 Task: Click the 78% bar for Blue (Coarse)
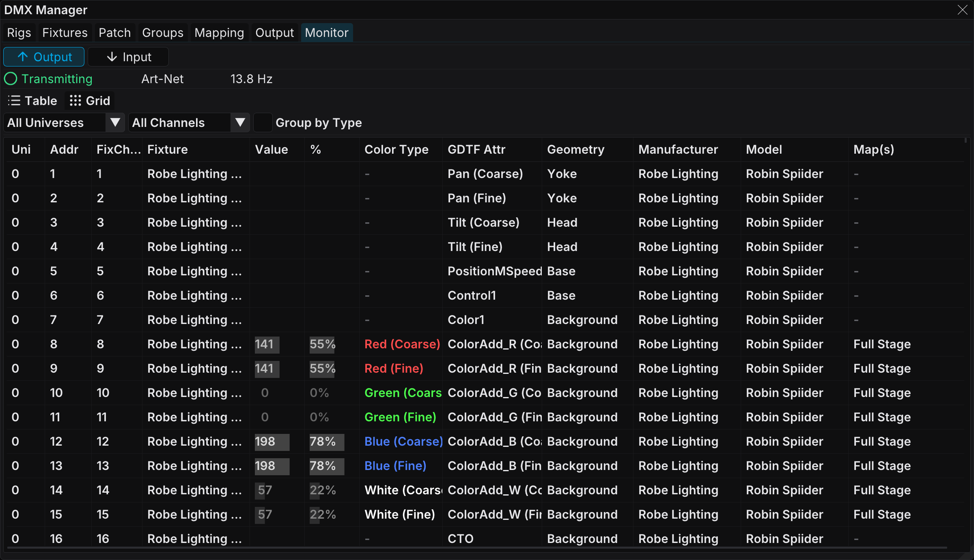[327, 442]
